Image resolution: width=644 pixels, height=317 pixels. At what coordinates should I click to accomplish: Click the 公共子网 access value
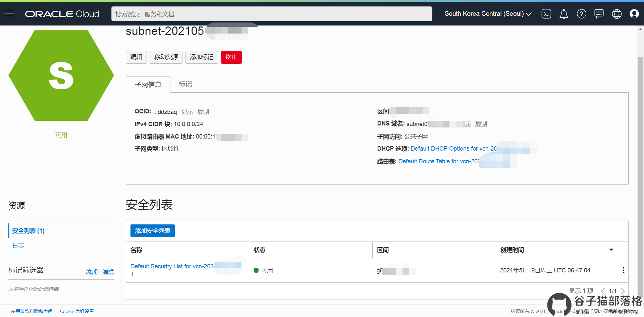point(416,137)
